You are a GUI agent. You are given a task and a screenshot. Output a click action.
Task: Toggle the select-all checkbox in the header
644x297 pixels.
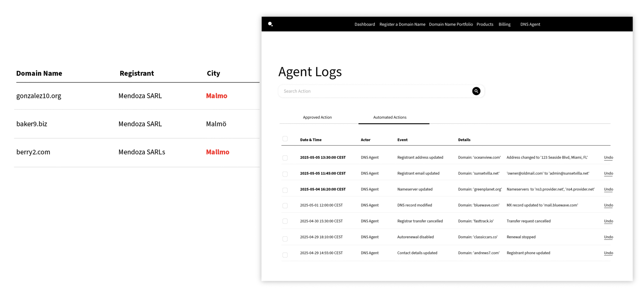(x=285, y=139)
